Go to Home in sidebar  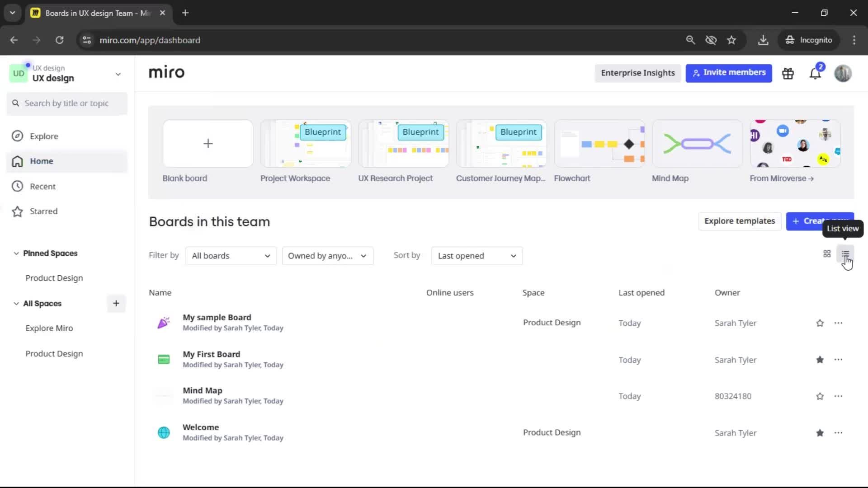[x=67, y=161]
